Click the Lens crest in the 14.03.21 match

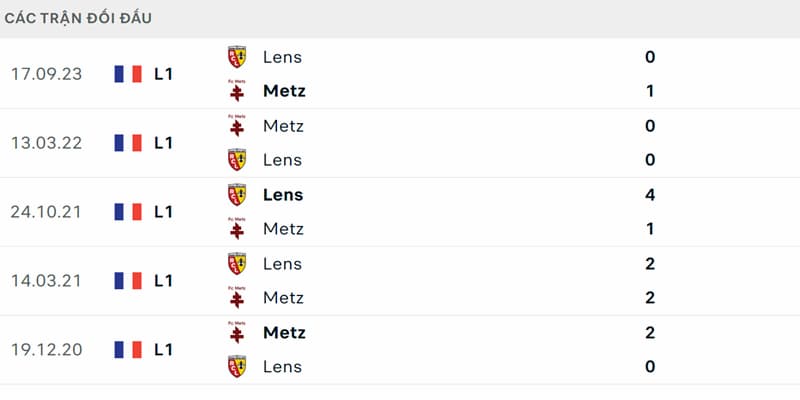(237, 263)
